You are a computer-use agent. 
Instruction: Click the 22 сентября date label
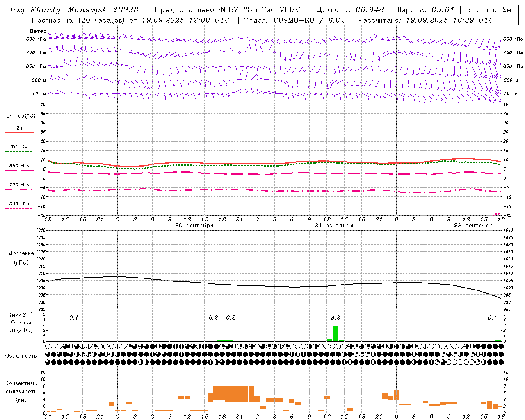pos(473,226)
